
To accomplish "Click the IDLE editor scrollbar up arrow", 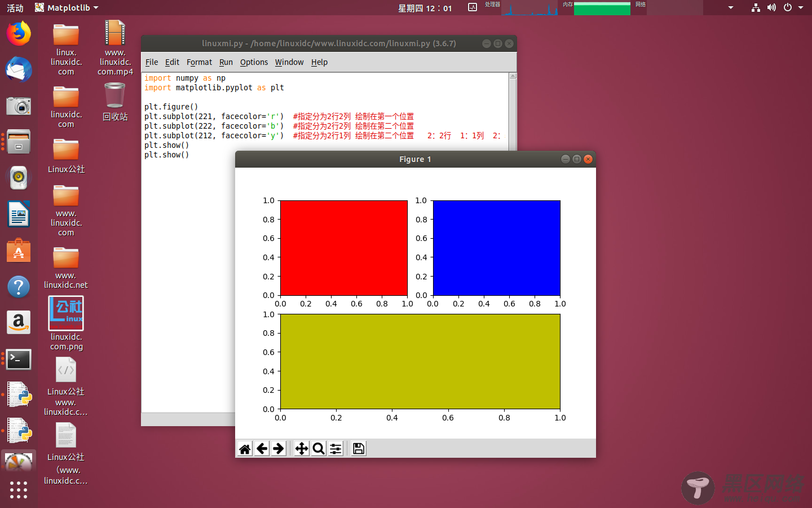I will pos(513,76).
